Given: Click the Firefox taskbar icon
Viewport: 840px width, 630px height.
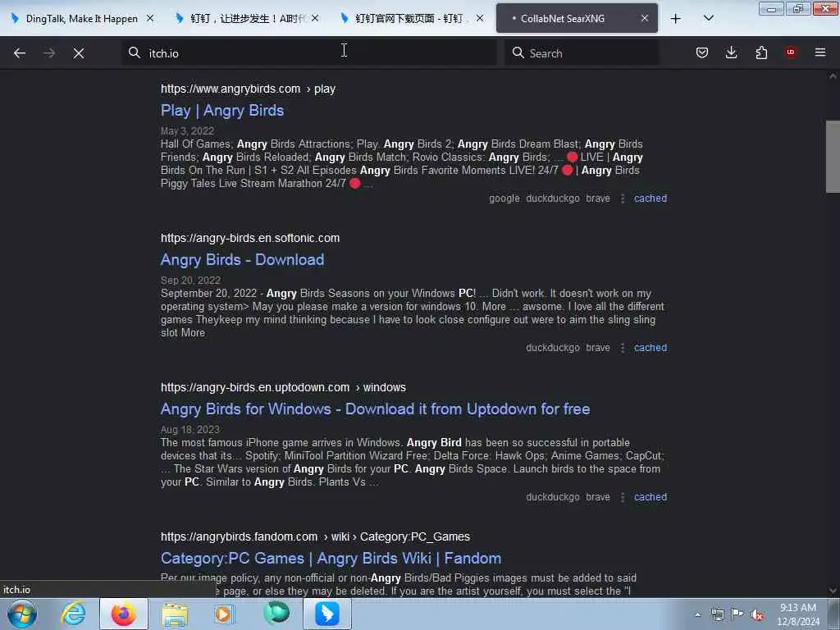Looking at the screenshot, I should click(124, 614).
